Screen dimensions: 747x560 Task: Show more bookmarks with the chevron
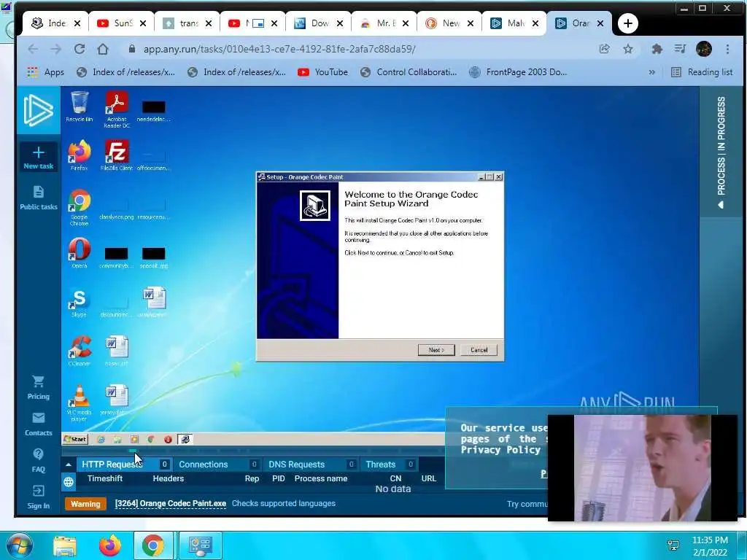click(651, 72)
